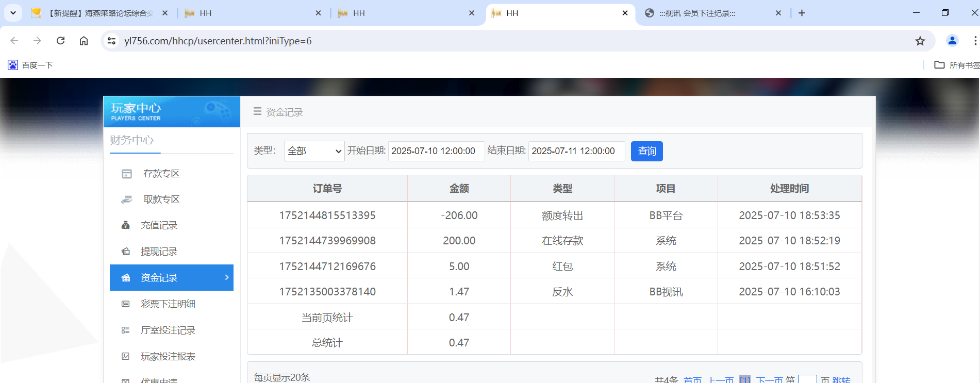Switch to the 视讯 会员下注纪录 tab

pos(711,13)
